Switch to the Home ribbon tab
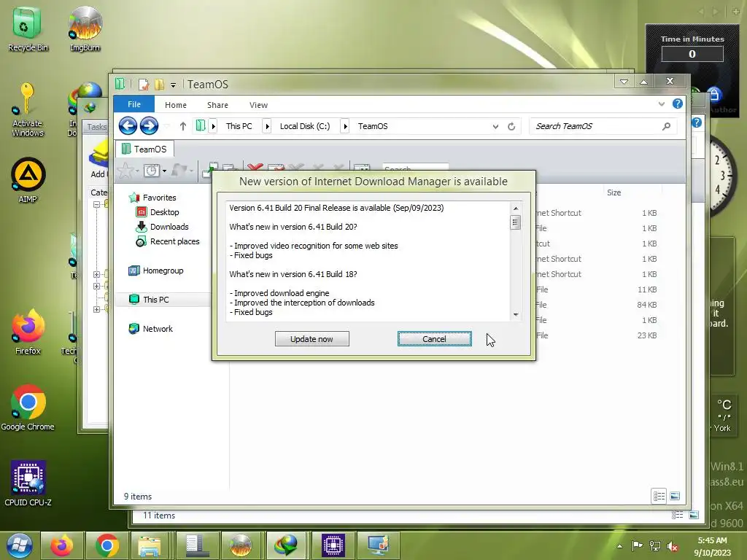The width and height of the screenshot is (747, 560). pyautogui.click(x=176, y=105)
